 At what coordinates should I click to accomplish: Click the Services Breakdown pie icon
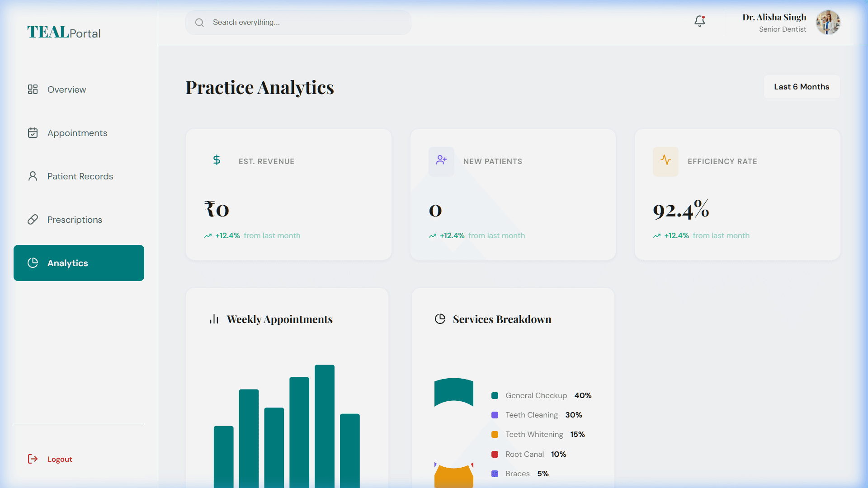[x=440, y=319]
